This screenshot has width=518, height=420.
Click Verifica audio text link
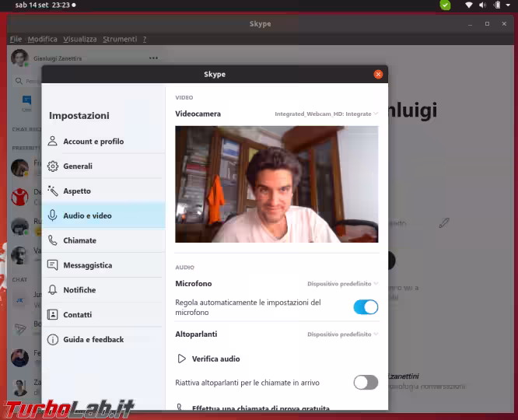[216, 359]
